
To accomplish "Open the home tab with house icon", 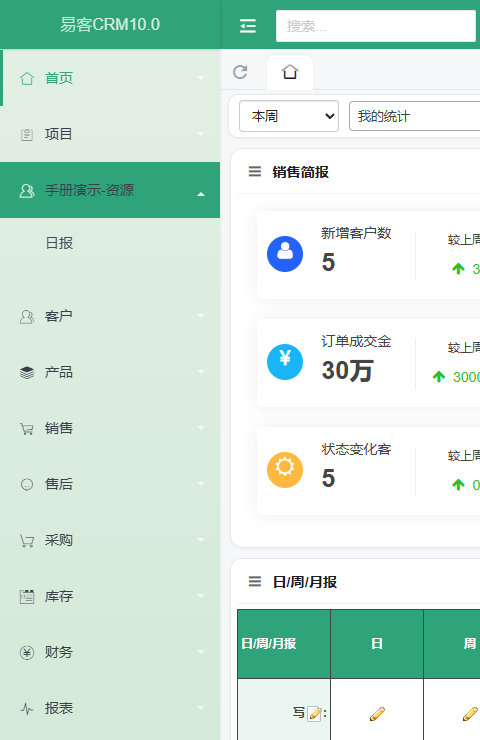I will (x=290, y=72).
